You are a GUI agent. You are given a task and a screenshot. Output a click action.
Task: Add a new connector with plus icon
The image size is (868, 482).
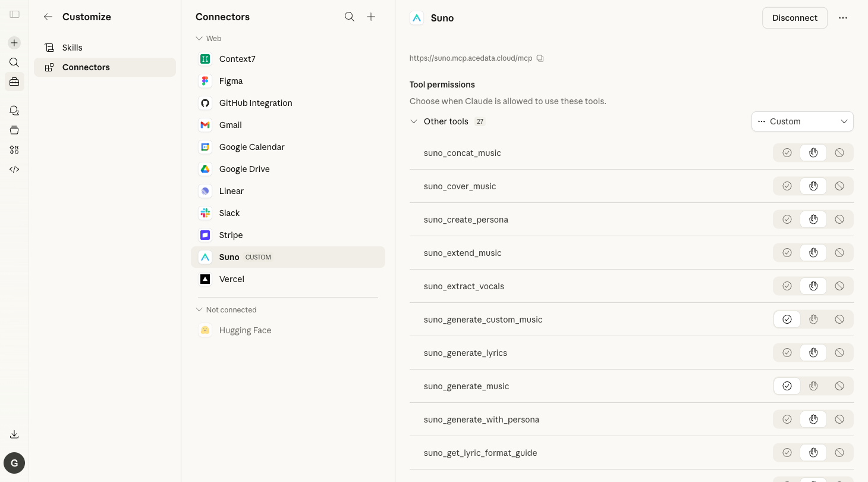click(x=371, y=17)
